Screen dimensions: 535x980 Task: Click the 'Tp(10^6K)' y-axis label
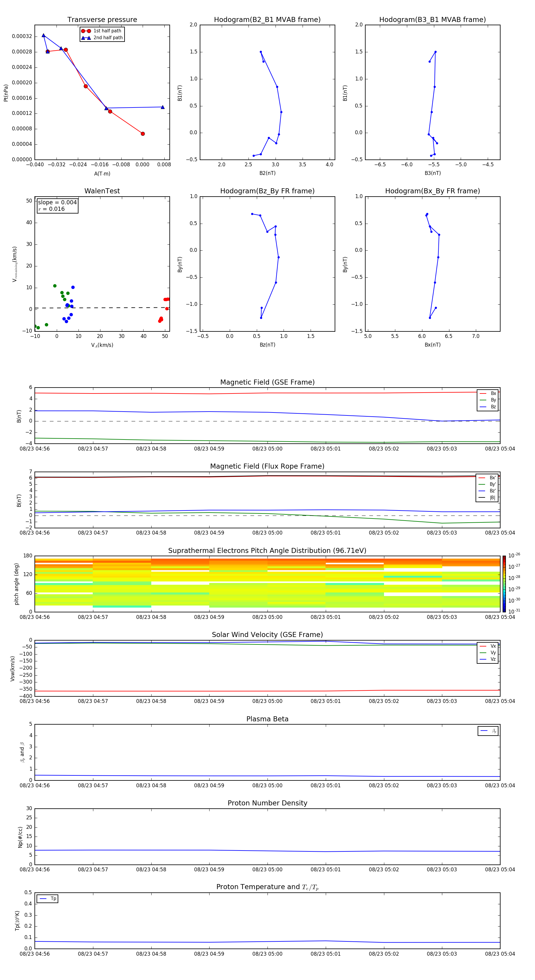pos(17,921)
